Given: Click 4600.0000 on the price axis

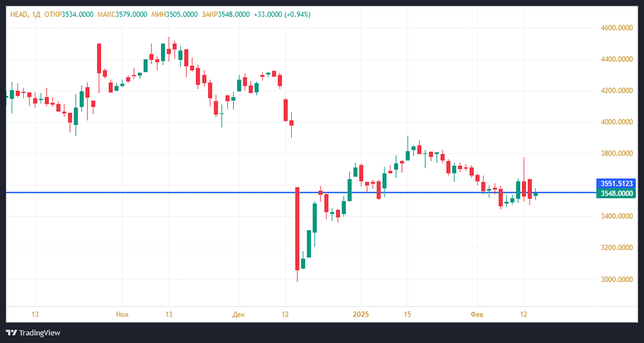Looking at the screenshot, I should point(615,28).
